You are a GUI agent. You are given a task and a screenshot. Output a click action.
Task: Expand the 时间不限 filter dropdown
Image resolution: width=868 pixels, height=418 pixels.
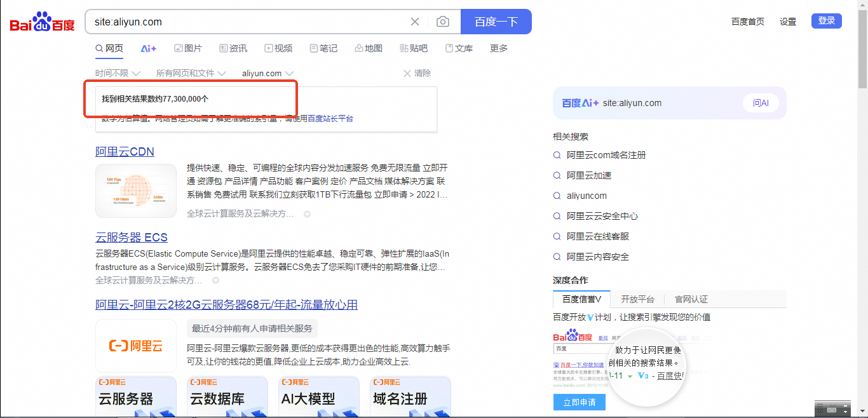coord(118,73)
